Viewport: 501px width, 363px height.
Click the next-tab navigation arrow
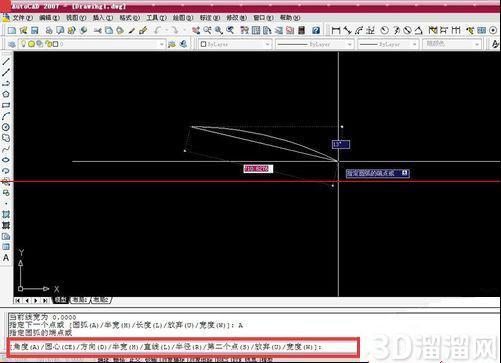(x=36, y=300)
